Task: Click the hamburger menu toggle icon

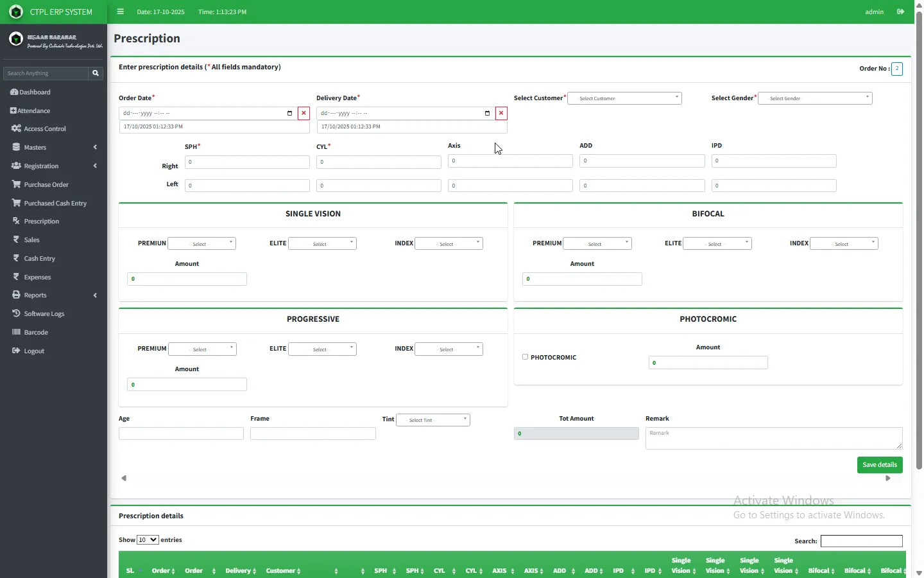Action: point(120,12)
